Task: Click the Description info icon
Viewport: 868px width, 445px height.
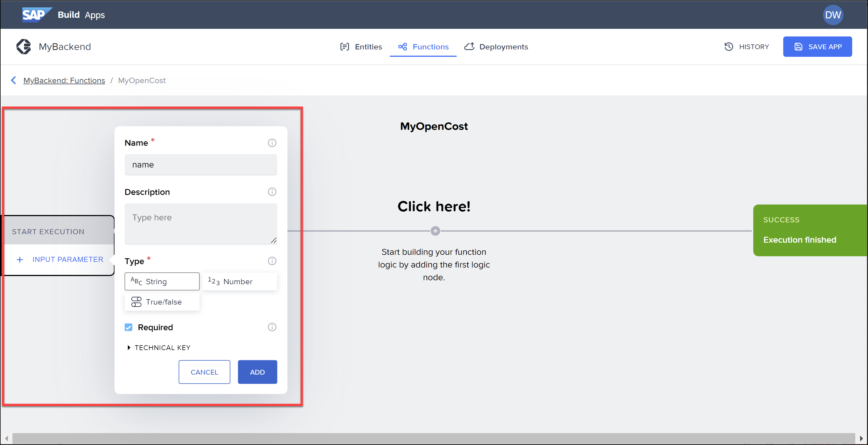Action: coord(272,192)
